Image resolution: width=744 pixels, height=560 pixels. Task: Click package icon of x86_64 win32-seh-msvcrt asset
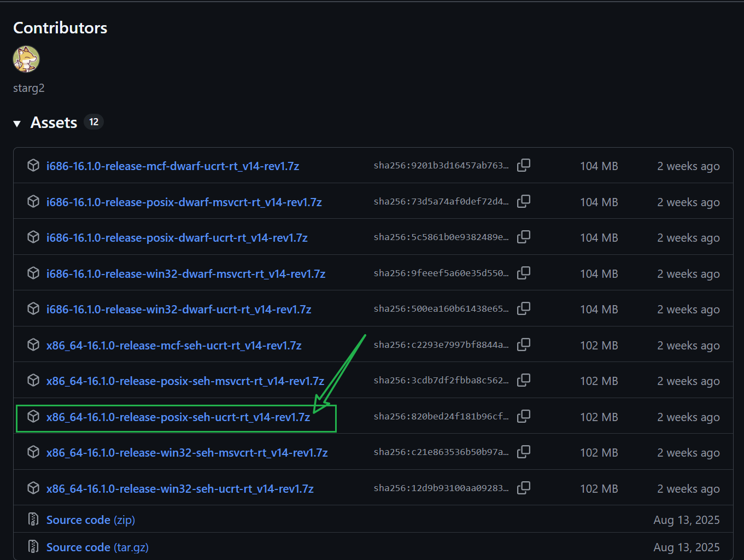coord(33,452)
